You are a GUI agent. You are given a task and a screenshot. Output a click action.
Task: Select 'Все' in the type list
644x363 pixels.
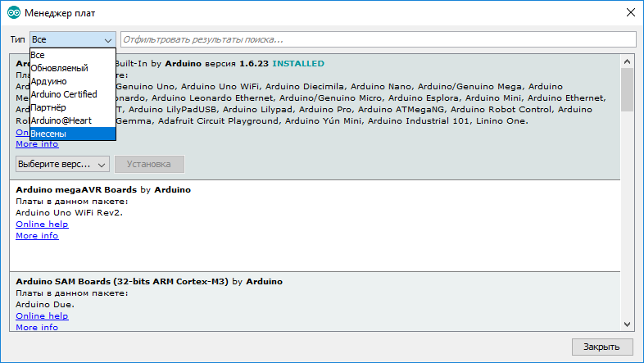click(73, 55)
